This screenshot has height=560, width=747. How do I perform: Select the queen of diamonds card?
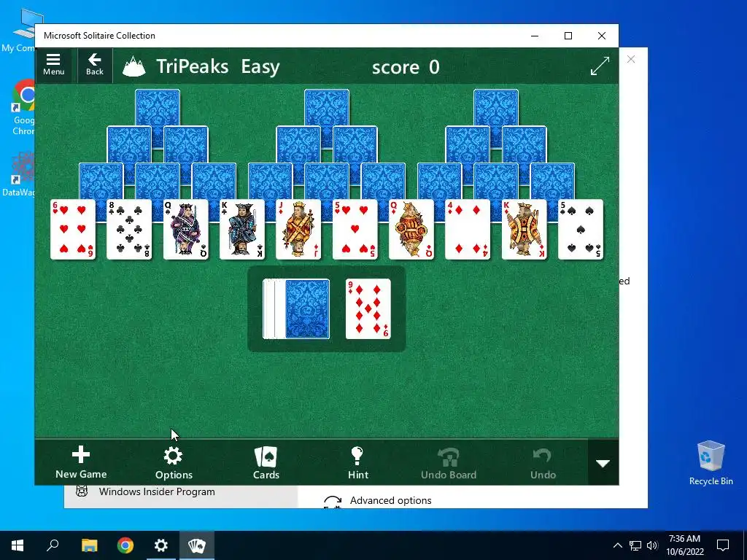click(411, 230)
